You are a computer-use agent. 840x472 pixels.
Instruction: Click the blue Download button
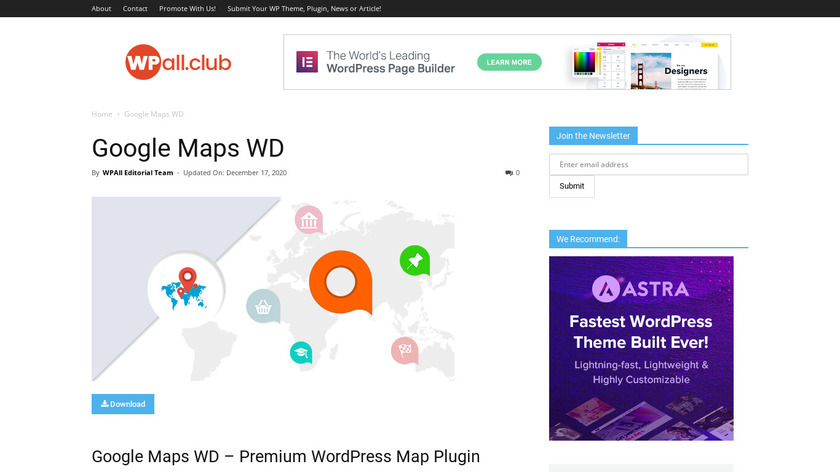(x=123, y=404)
